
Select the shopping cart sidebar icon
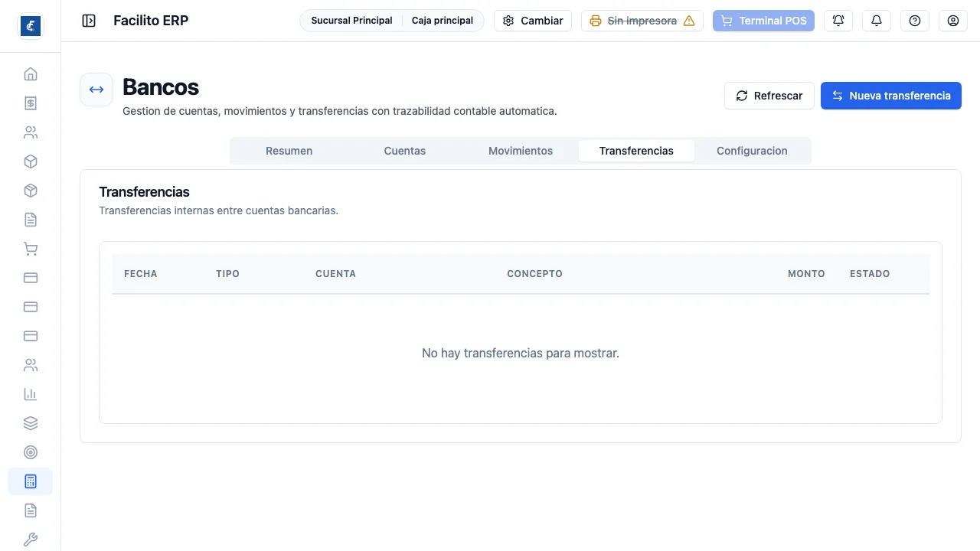[x=31, y=249]
